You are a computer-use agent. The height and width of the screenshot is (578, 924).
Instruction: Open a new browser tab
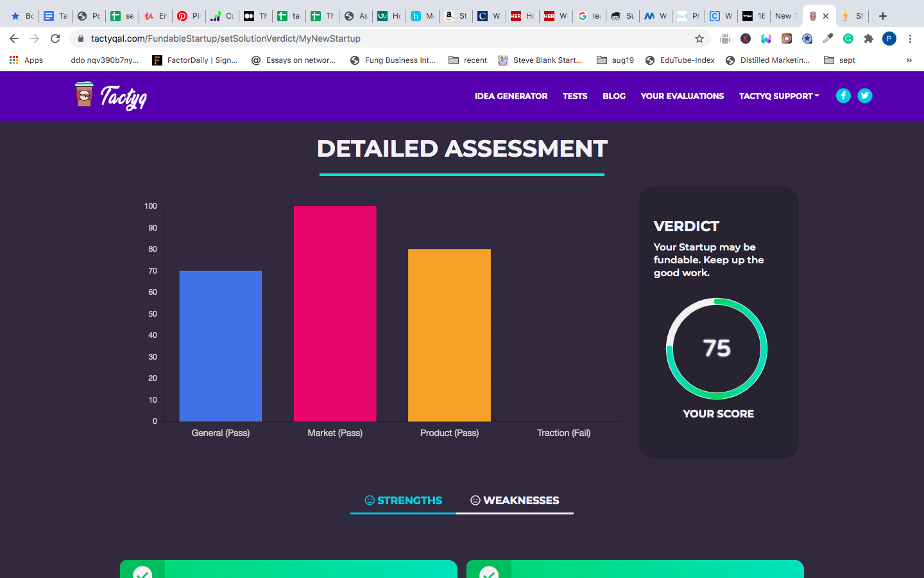[883, 16]
